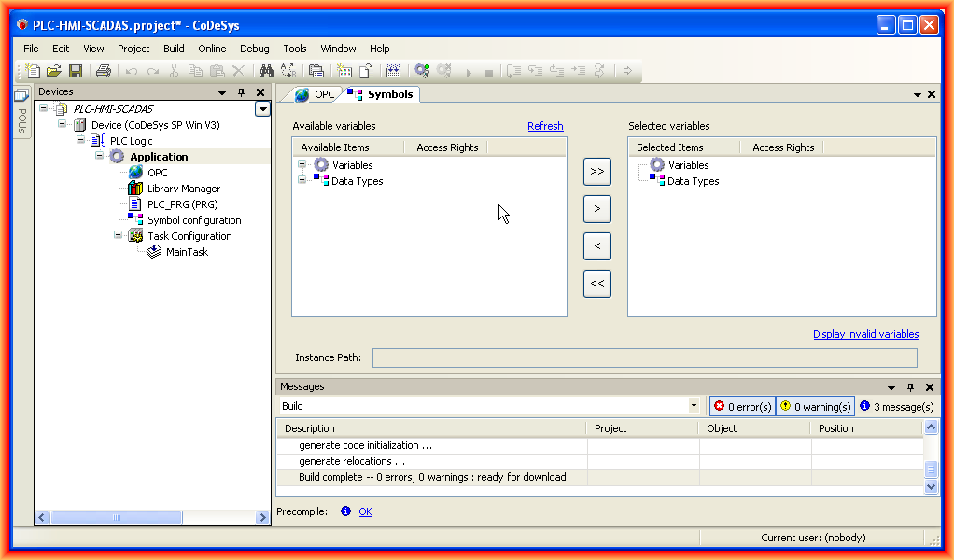Click the Instance Path field
Screen dimensions: 954x560
644,357
